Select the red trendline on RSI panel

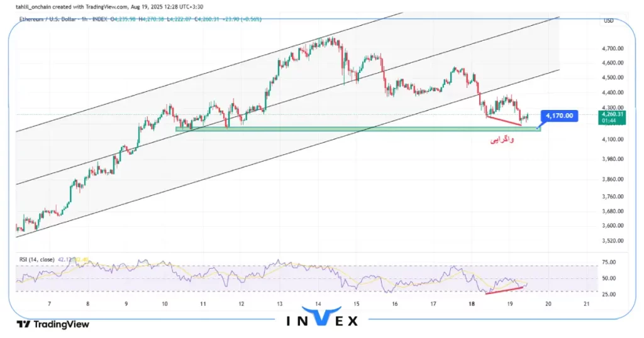coord(504,290)
